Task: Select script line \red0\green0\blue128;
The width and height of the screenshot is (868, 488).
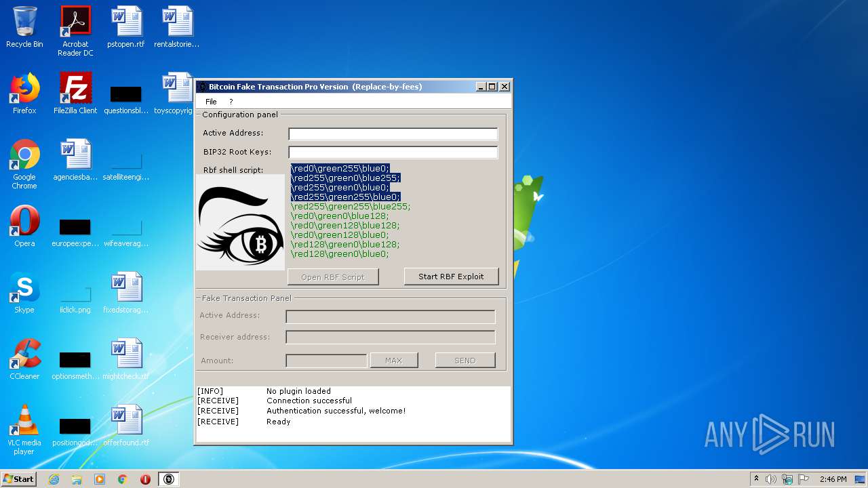Action: coord(340,216)
